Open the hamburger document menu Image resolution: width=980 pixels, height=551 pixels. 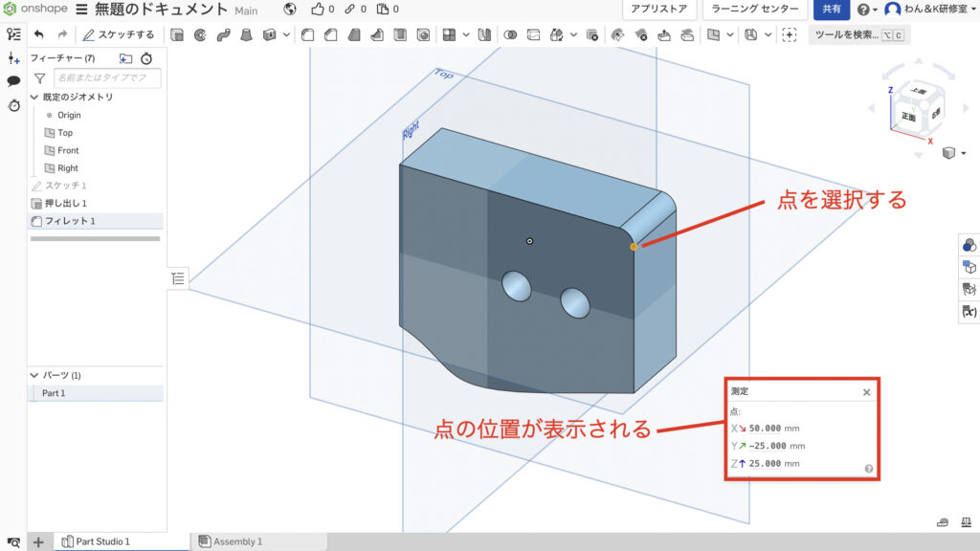[82, 10]
